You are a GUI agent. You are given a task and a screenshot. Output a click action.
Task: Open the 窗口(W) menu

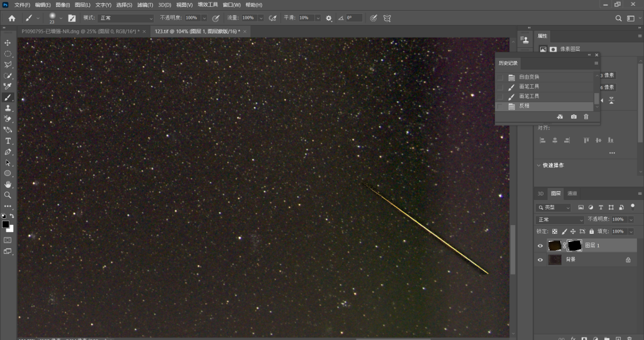pos(231,5)
